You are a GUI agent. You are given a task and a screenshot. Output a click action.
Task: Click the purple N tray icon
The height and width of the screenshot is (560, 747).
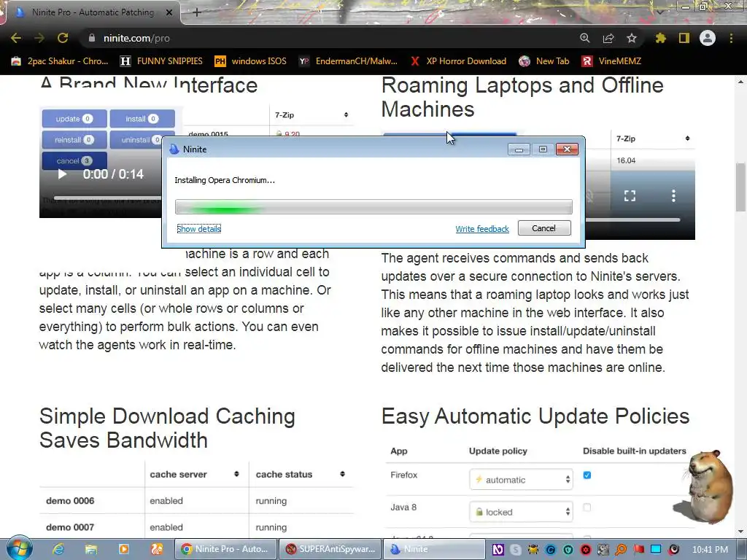(498, 550)
